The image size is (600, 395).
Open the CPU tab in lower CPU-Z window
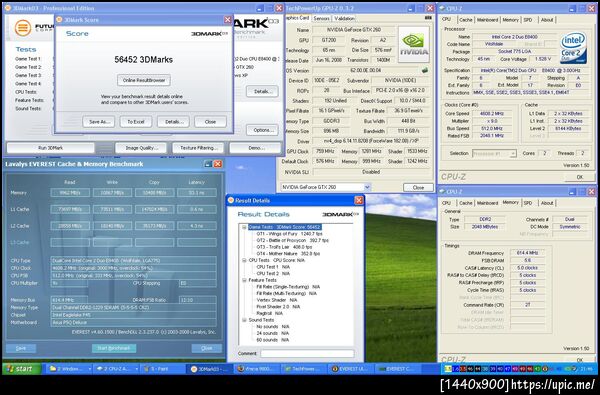tap(446, 203)
